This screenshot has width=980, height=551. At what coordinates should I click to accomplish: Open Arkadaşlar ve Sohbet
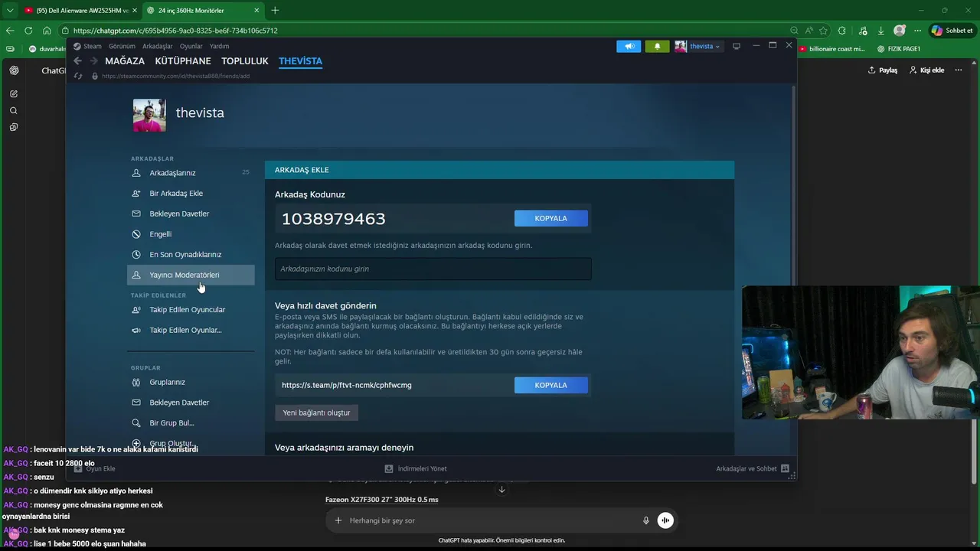(753, 468)
